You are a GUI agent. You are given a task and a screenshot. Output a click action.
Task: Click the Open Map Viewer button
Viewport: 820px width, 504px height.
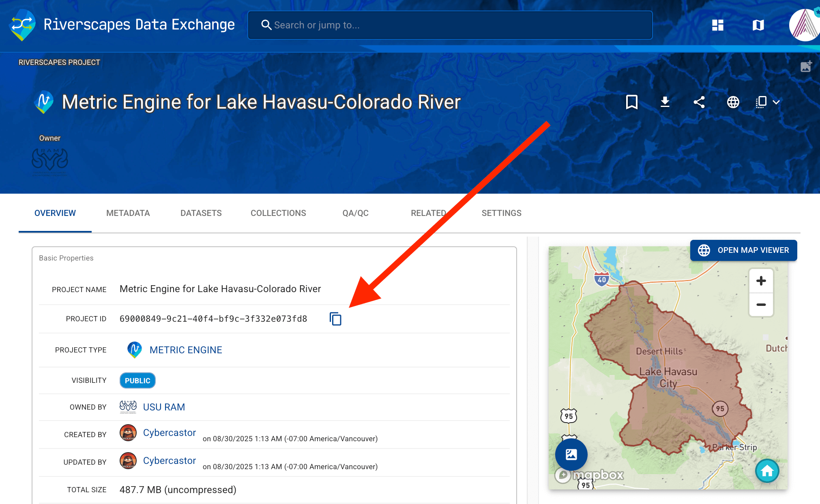(743, 250)
